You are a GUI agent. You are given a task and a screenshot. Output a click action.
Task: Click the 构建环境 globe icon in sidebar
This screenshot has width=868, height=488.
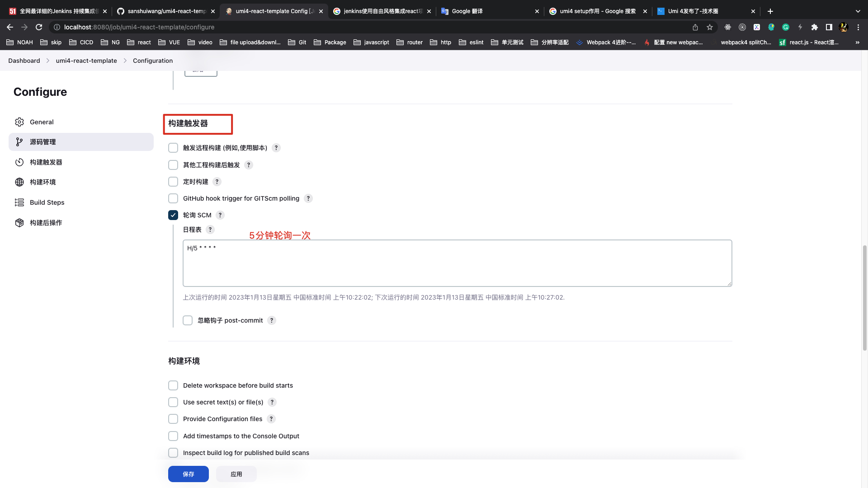point(19,182)
